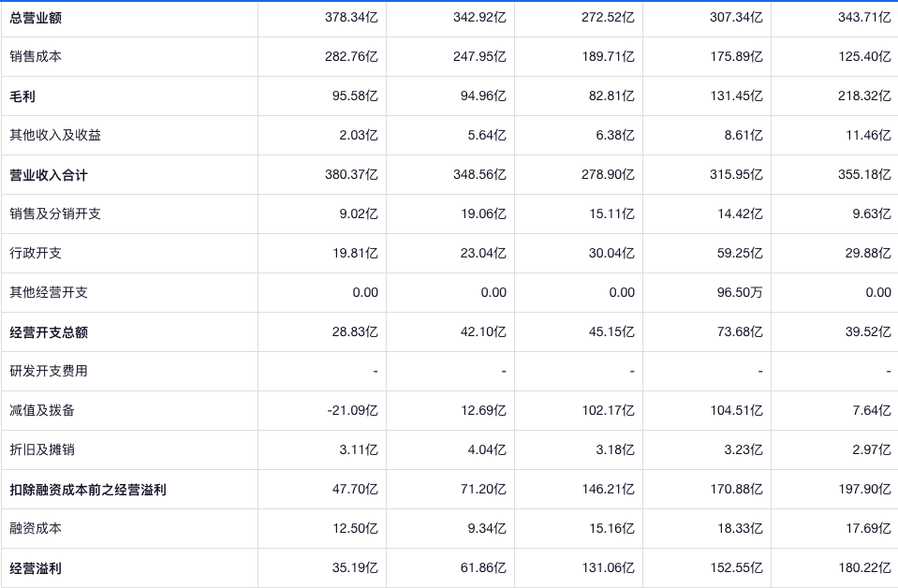The image size is (898, 588).
Task: Select the 218.32亿 gross profit cell
Action: coord(864,96)
